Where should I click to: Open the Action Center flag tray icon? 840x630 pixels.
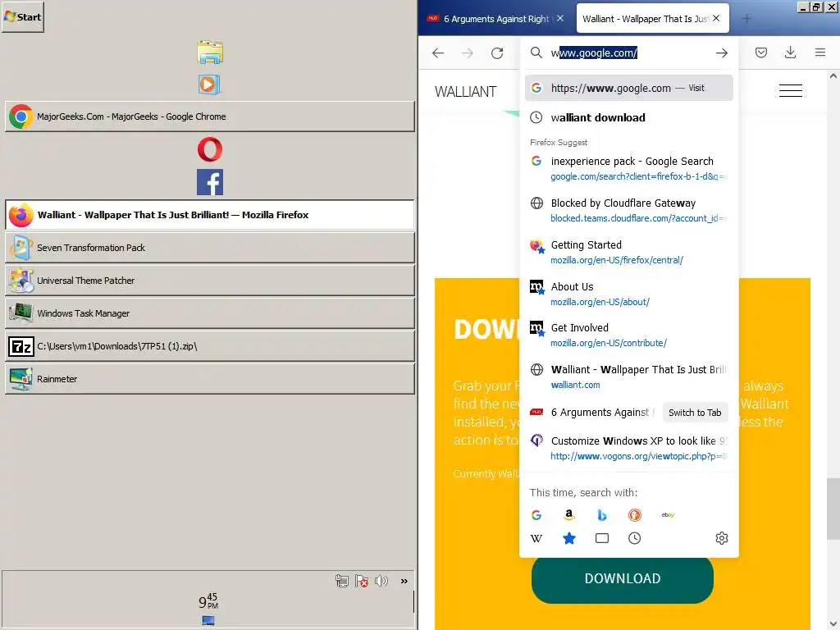coord(362,581)
